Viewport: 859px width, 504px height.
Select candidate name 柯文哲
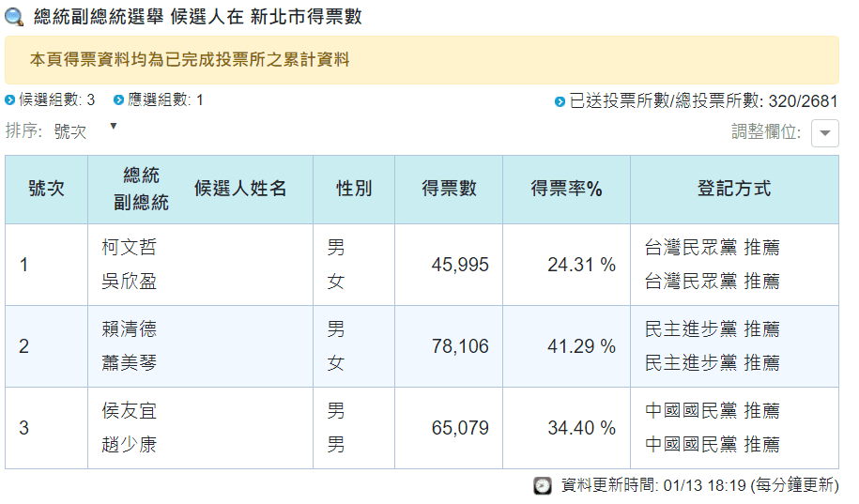pyautogui.click(x=130, y=248)
